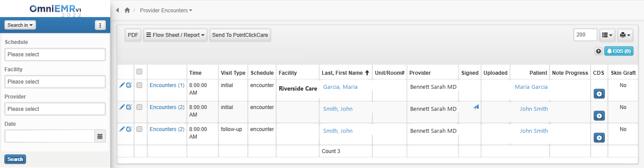Image resolution: width=644 pixels, height=168 pixels.
Task: Click the help question mark icon
Action: click(599, 51)
